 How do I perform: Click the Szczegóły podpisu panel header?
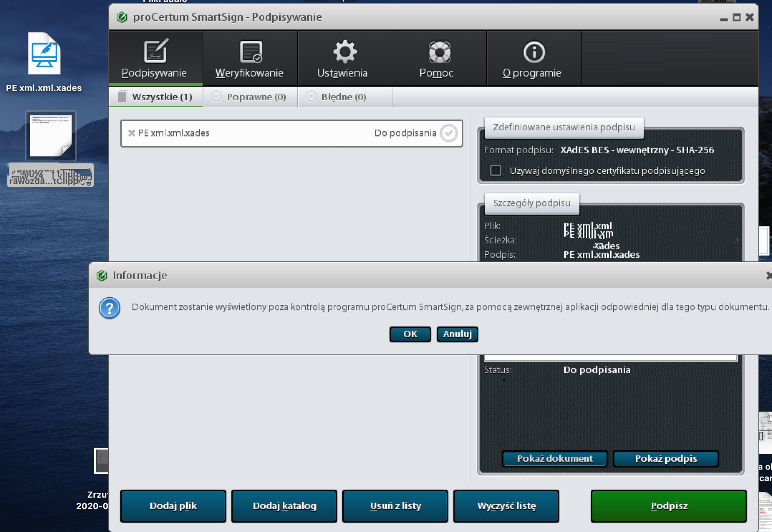pyautogui.click(x=532, y=203)
